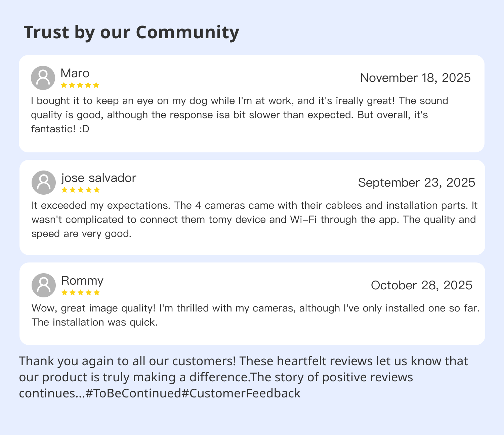Click the "Trust by our Community" heading

(131, 32)
